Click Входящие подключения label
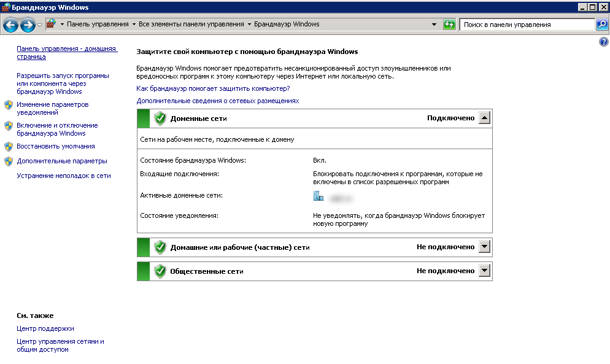The width and height of the screenshot is (610, 364). click(x=179, y=174)
